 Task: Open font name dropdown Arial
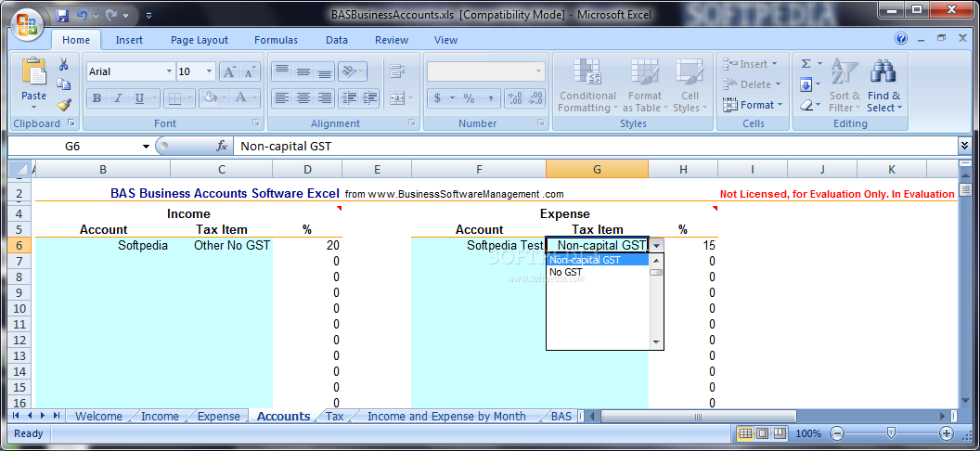(x=169, y=71)
